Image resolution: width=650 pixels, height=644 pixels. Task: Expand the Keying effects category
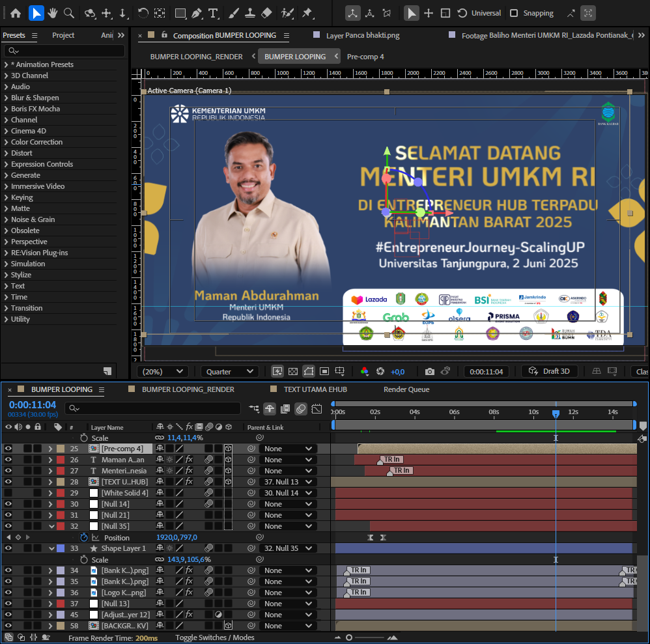(x=7, y=197)
